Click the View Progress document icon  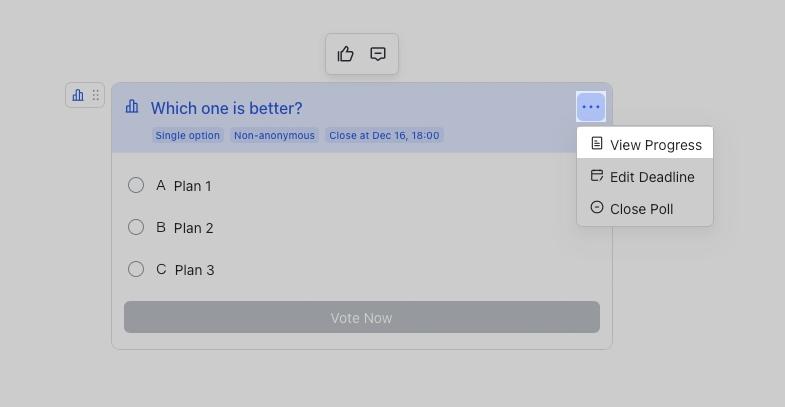coord(597,144)
